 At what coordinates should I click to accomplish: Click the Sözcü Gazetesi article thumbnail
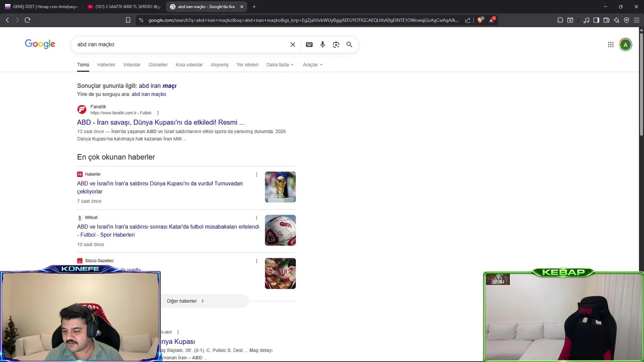[280, 274]
